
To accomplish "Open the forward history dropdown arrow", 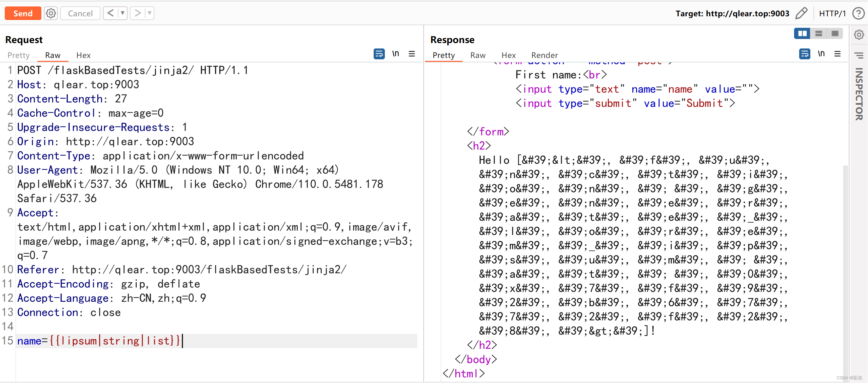I will pyautogui.click(x=150, y=13).
